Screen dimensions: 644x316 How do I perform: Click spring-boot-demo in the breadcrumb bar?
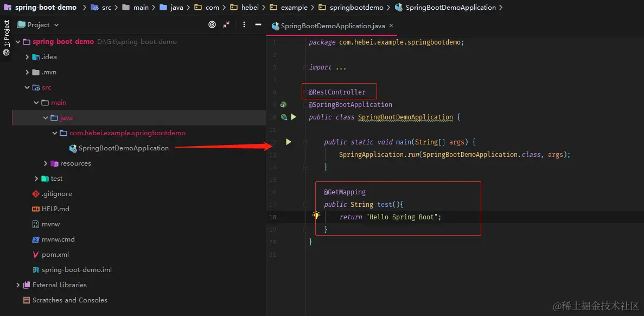coord(46,8)
